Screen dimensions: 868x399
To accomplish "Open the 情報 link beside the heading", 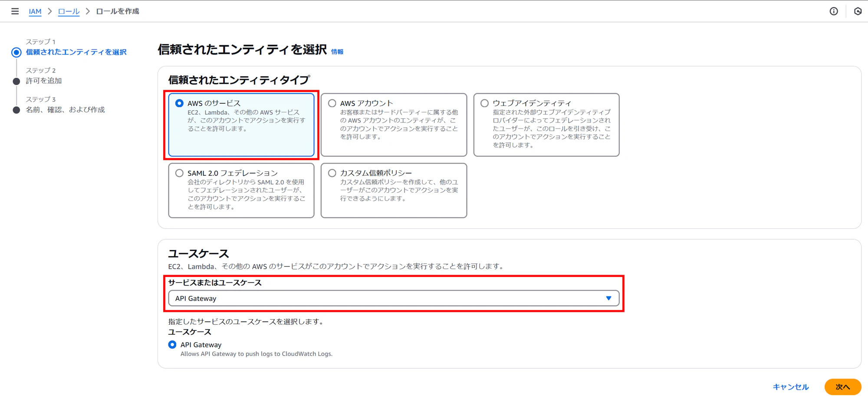I will click(337, 52).
